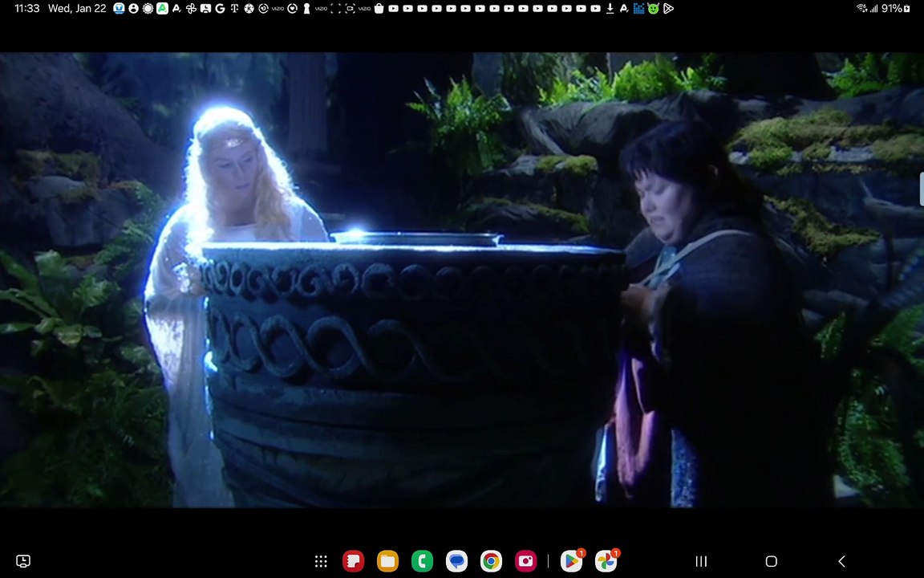Open the green Phone app

[x=422, y=561]
